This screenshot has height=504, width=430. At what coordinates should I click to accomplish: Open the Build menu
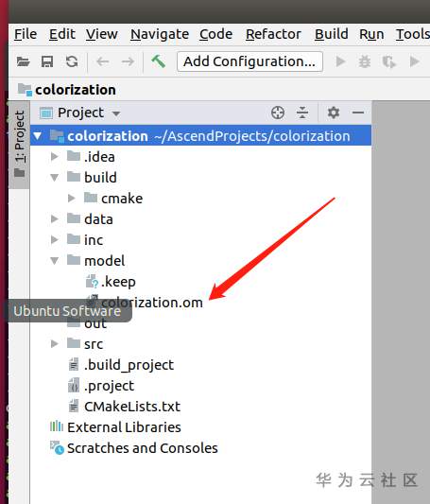(x=331, y=34)
